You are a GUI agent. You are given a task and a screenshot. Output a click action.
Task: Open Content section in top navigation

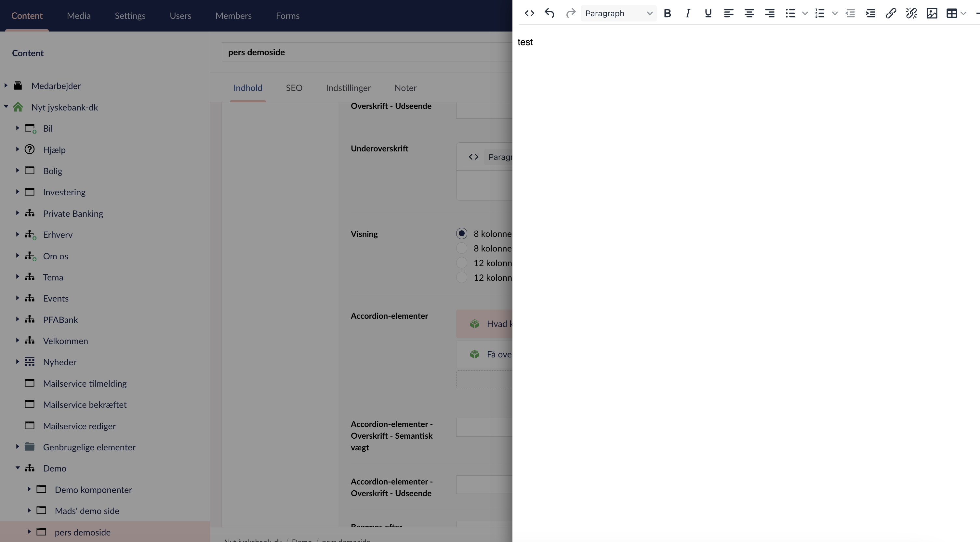pyautogui.click(x=27, y=16)
